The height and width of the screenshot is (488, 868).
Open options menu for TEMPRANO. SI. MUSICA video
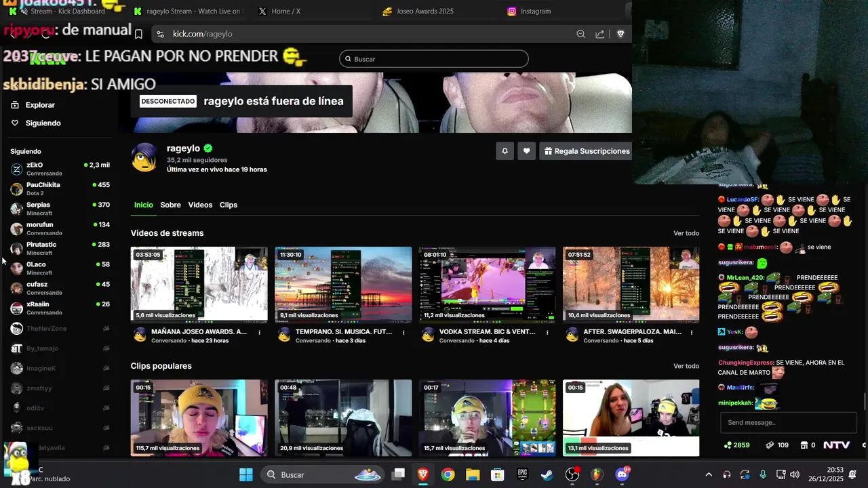point(403,333)
